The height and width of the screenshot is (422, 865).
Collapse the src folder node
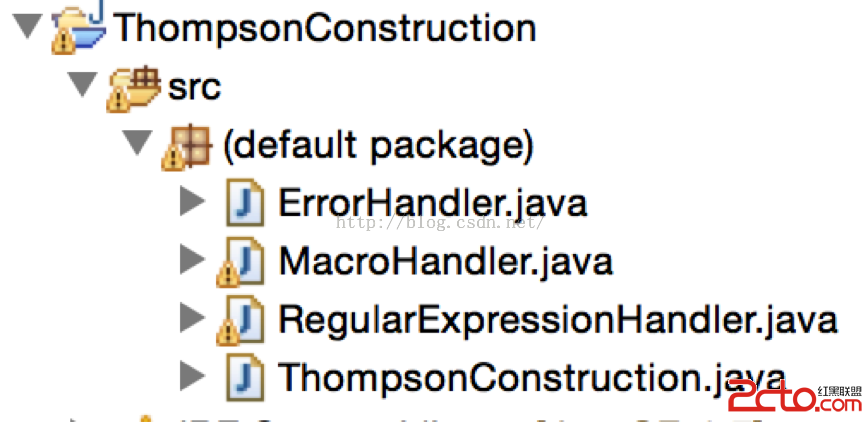pyautogui.click(x=82, y=86)
